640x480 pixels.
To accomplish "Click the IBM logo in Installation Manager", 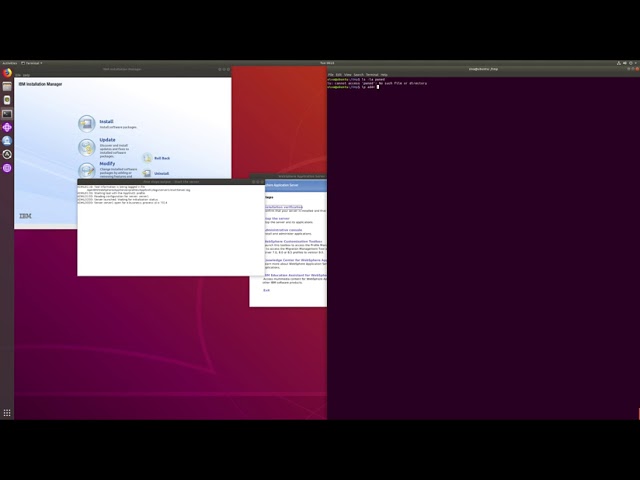I will 25,216.
